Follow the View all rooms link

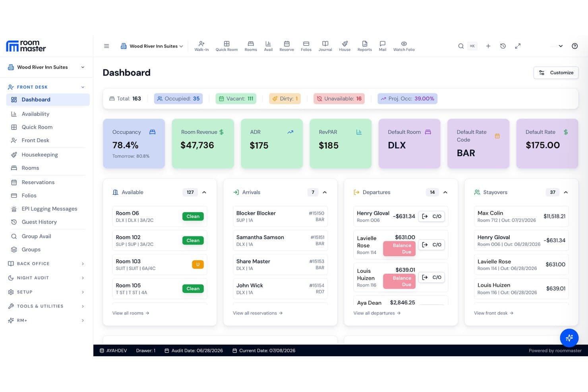131,313
